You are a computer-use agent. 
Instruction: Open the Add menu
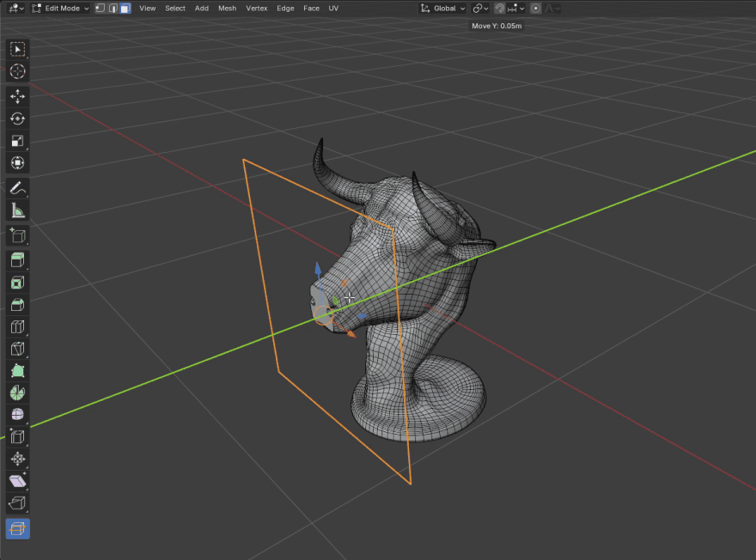[x=202, y=9]
